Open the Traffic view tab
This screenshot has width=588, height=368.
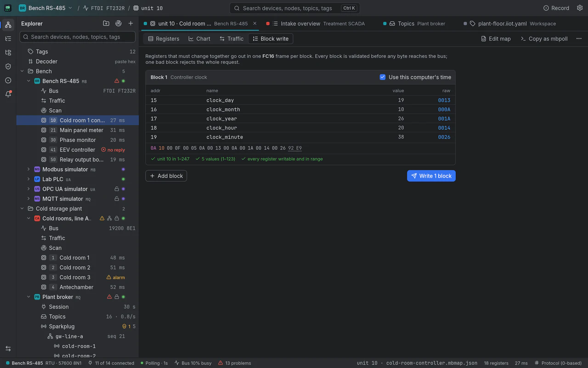[232, 39]
